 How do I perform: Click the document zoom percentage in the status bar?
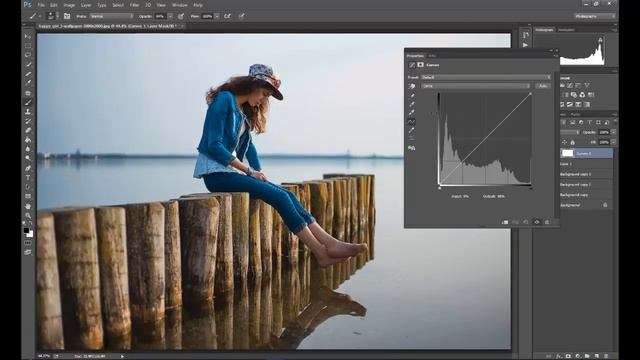[x=43, y=356]
